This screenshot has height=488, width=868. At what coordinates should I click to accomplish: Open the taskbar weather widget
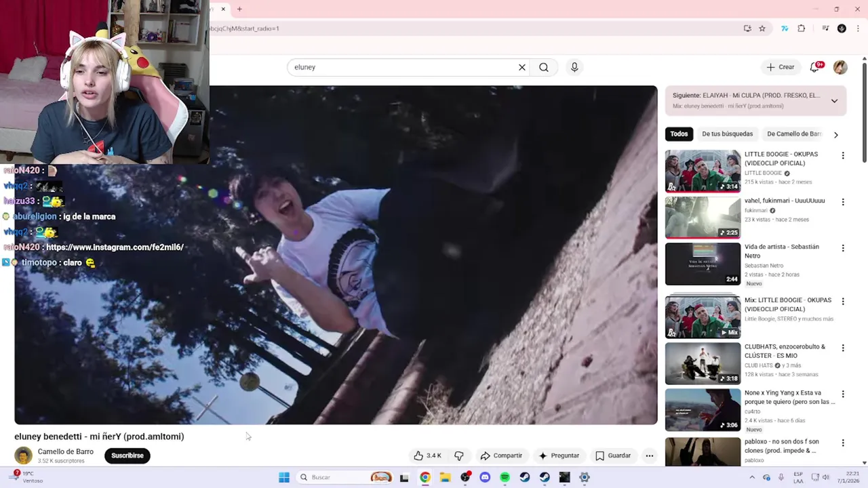[27, 477]
